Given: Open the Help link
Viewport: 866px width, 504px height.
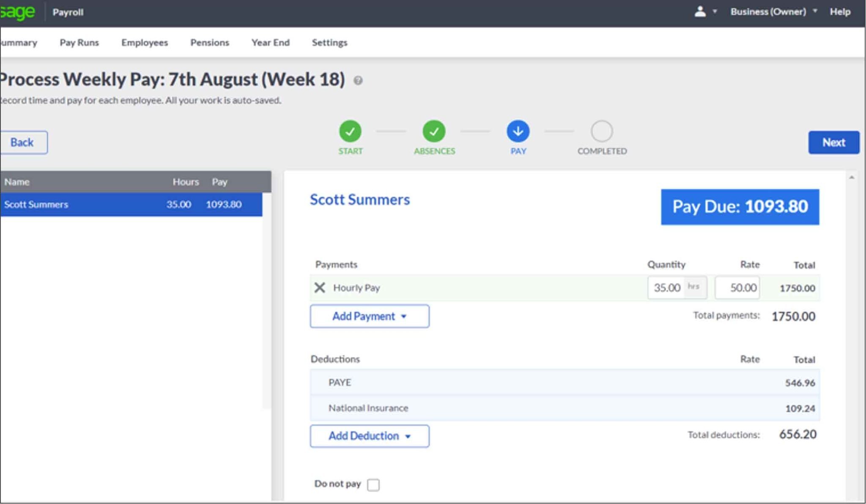Looking at the screenshot, I should tap(841, 11).
